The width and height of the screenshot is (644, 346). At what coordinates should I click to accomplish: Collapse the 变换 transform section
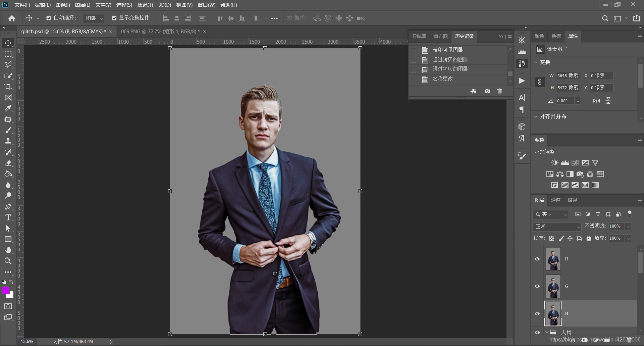click(536, 62)
